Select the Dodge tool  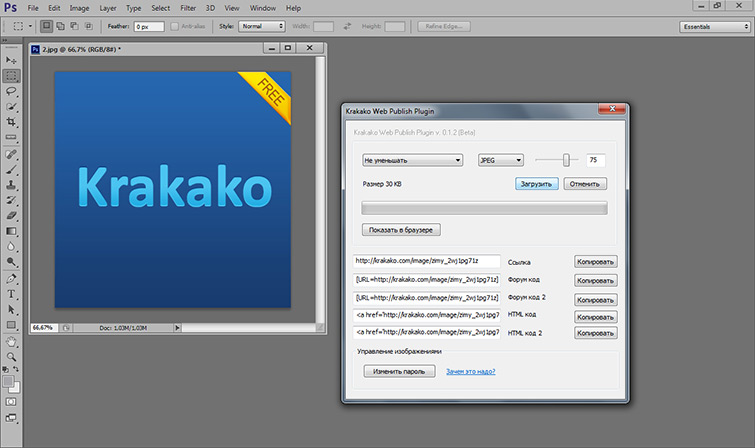[11, 262]
